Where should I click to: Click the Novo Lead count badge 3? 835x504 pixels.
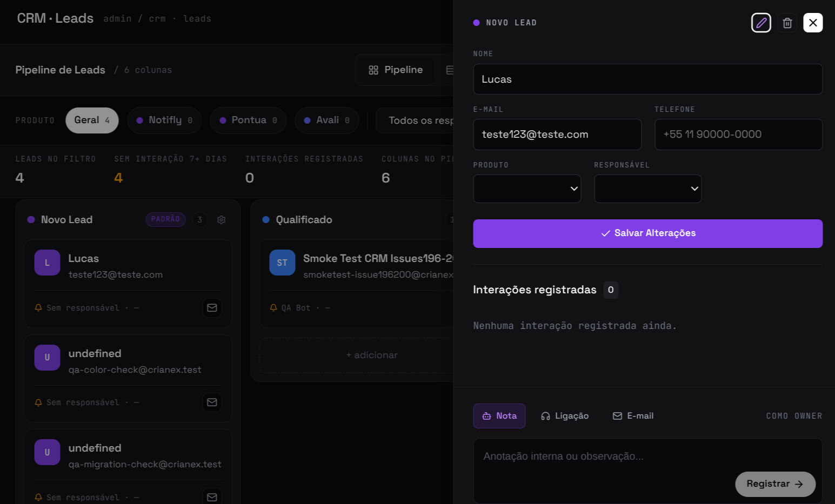coord(200,220)
